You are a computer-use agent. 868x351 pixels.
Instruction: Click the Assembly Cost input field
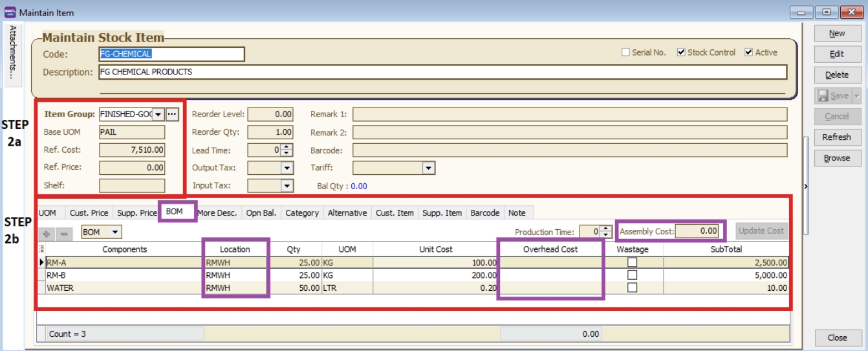(x=697, y=231)
